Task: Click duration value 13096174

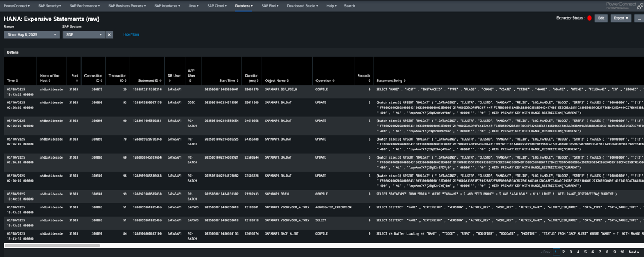Action: pyautogui.click(x=252, y=233)
